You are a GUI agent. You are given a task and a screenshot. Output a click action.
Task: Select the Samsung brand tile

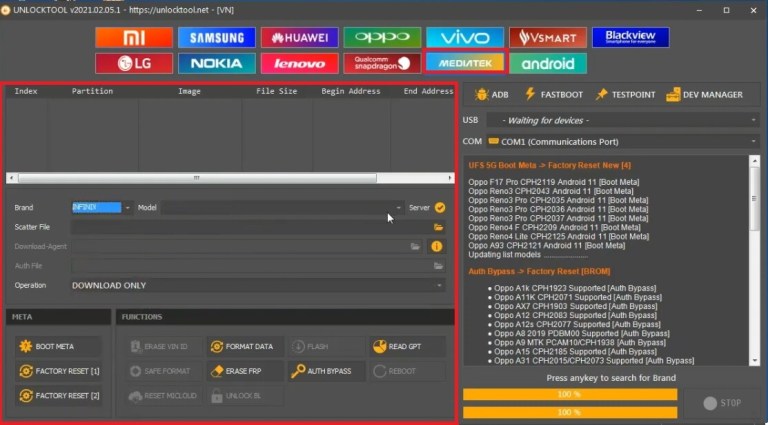coord(216,38)
